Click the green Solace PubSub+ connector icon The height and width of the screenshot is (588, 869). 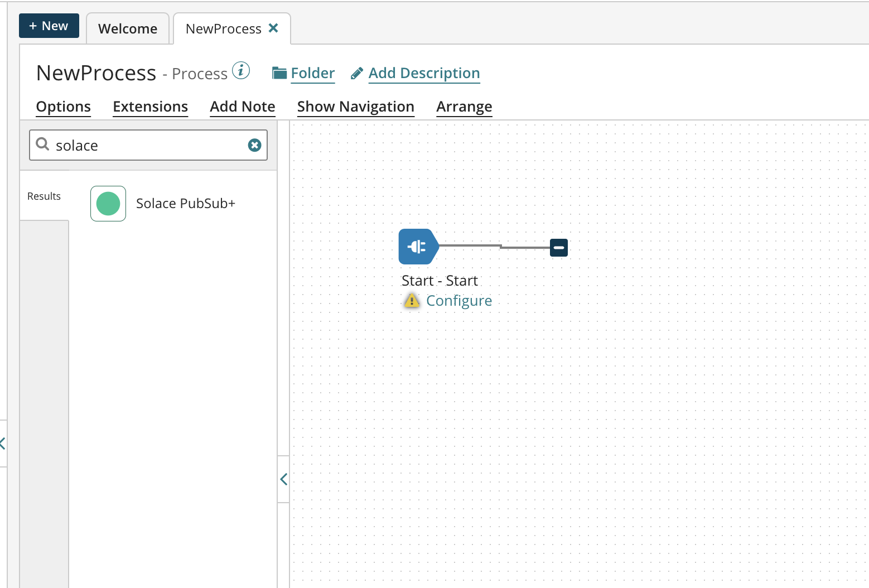pos(108,204)
